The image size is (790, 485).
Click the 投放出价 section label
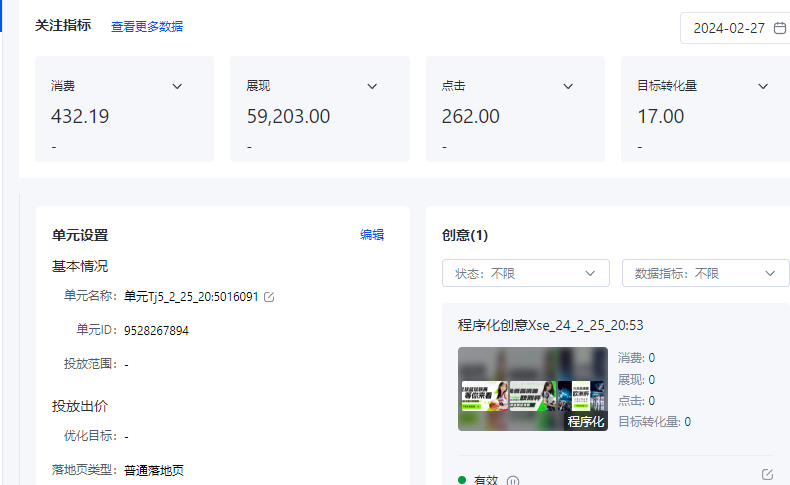80,406
